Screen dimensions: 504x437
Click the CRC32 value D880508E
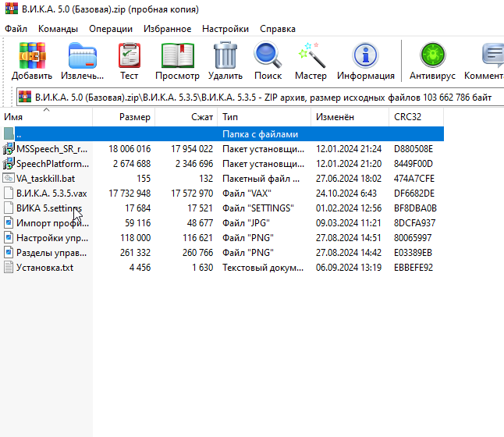(x=413, y=149)
